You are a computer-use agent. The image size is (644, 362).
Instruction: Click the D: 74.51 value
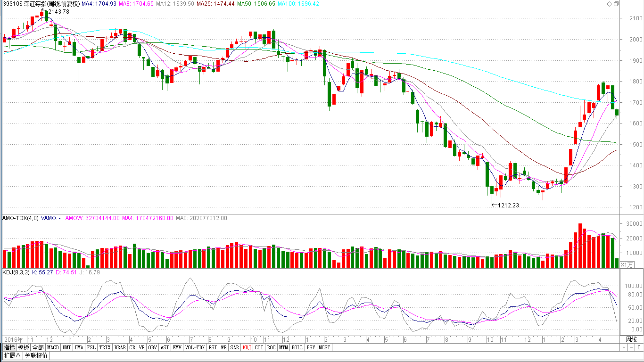coord(66,272)
